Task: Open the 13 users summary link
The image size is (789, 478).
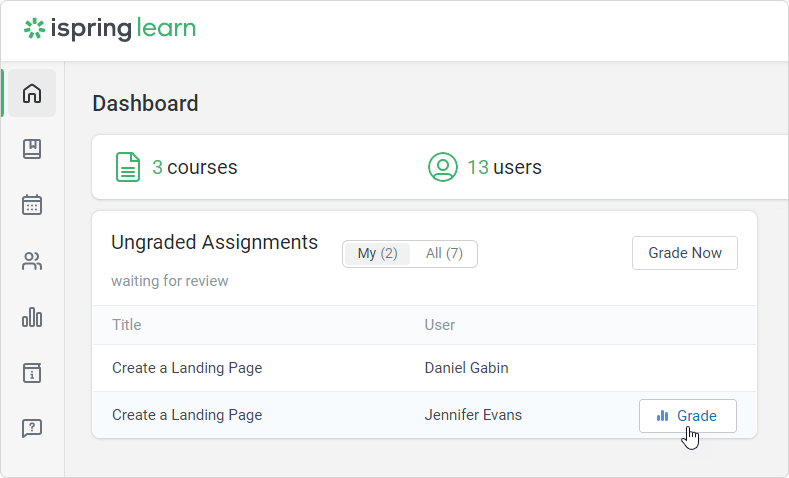Action: [504, 167]
